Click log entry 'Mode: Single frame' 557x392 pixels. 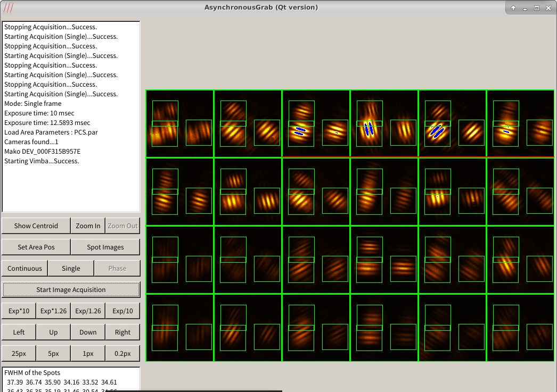(x=32, y=104)
